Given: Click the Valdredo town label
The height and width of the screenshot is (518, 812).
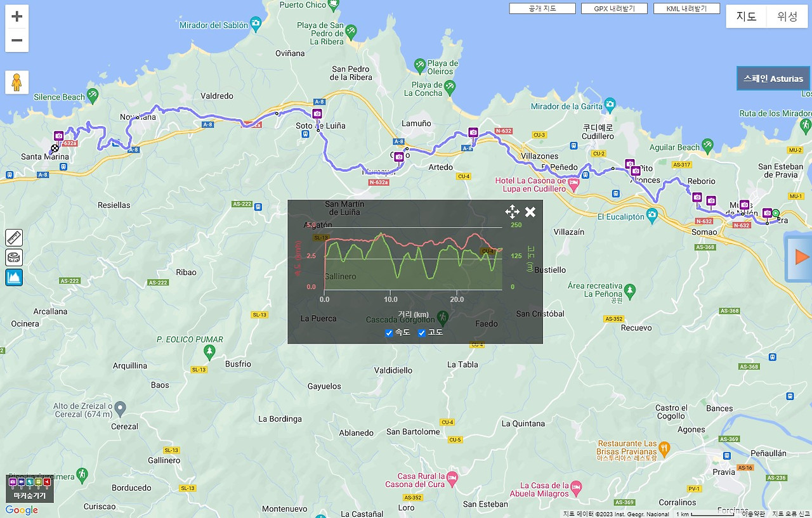Looking at the screenshot, I should point(217,96).
